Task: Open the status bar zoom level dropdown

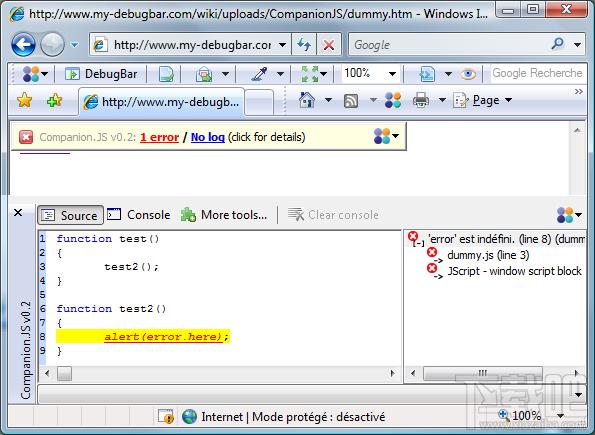Action: [x=560, y=416]
